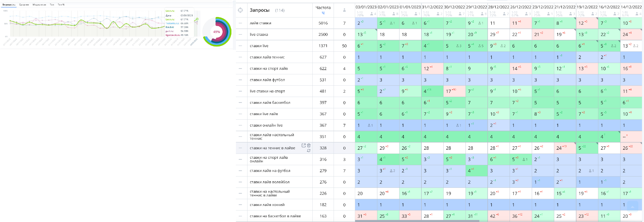Expand the 03/01/2023 date column header

pyautogui.click(x=366, y=7)
